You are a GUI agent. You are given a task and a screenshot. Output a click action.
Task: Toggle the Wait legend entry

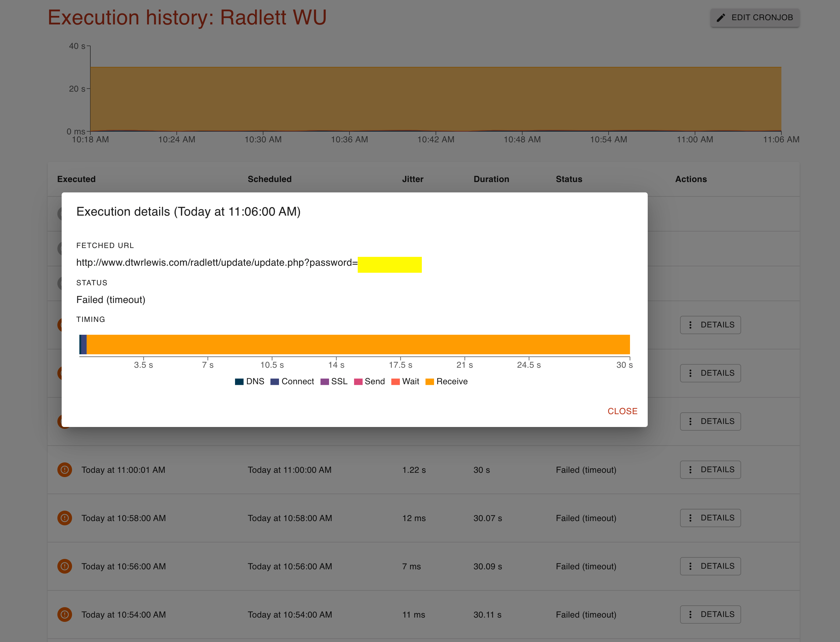(x=405, y=381)
